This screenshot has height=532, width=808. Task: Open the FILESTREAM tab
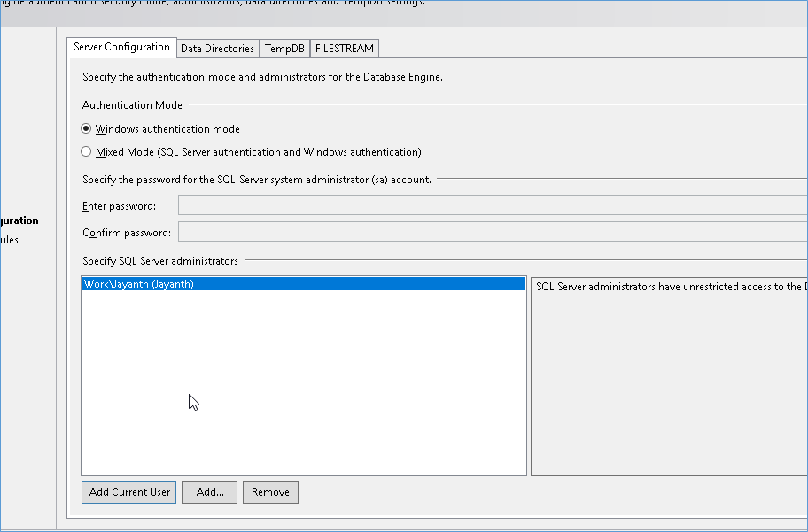(x=345, y=49)
